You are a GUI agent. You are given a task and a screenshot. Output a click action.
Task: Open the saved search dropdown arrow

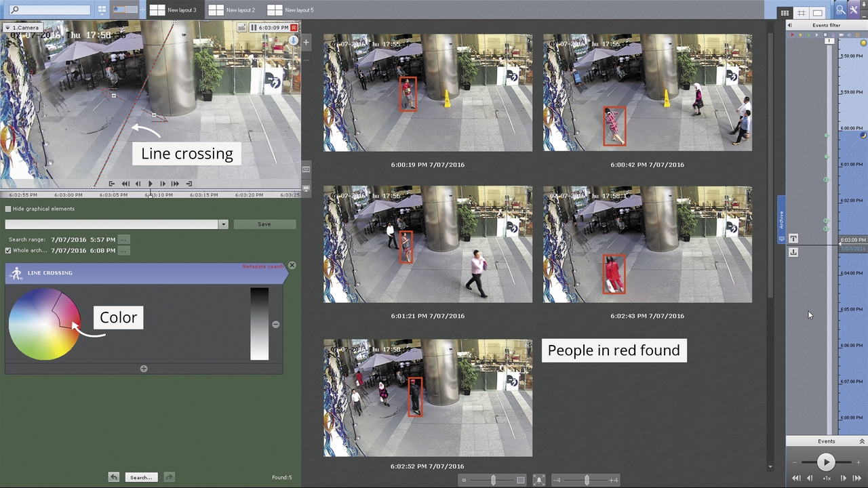point(223,224)
